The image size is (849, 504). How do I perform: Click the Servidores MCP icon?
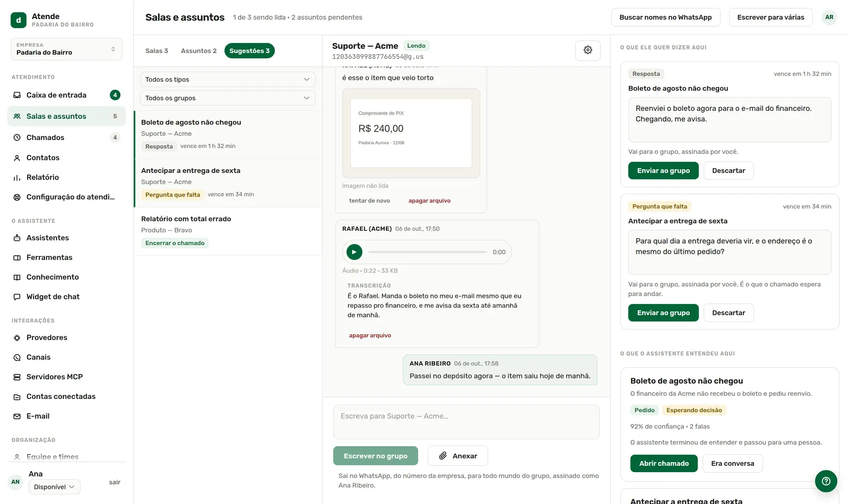(17, 377)
